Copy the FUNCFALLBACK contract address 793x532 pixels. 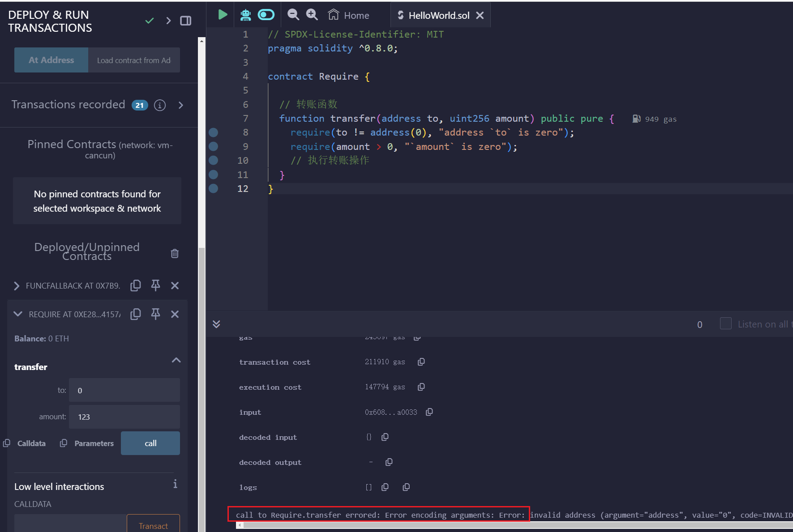tap(136, 285)
